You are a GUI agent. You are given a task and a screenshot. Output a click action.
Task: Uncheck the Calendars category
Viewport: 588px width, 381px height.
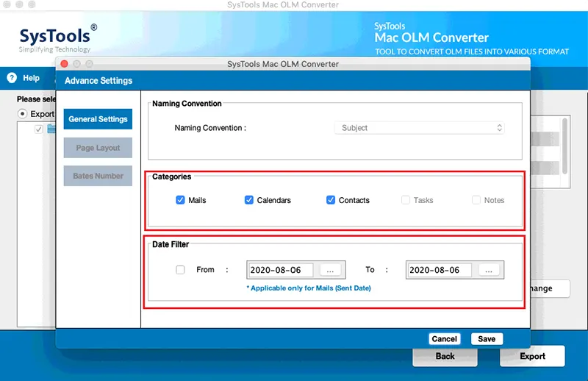pos(249,200)
